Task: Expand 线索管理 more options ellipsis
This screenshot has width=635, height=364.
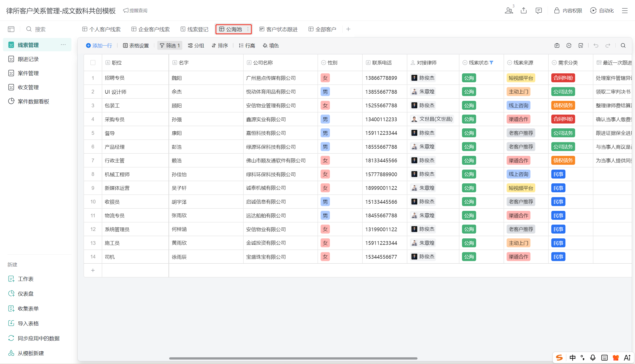Action: (63, 45)
